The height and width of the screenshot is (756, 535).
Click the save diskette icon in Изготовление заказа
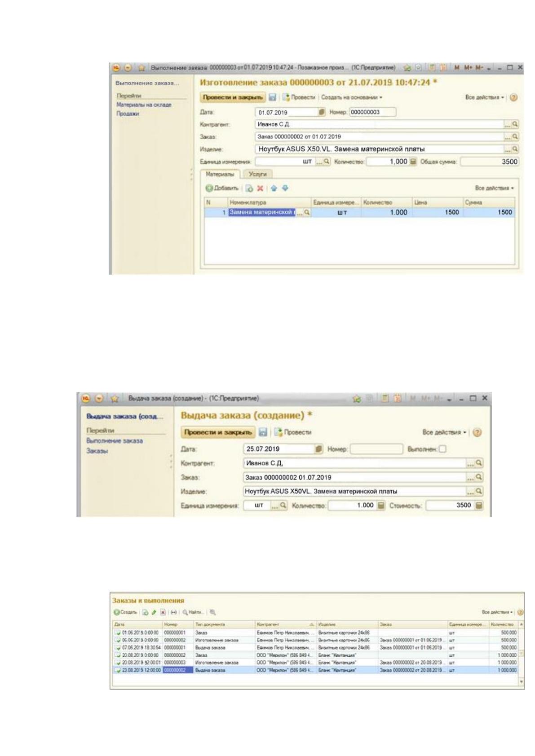272,97
